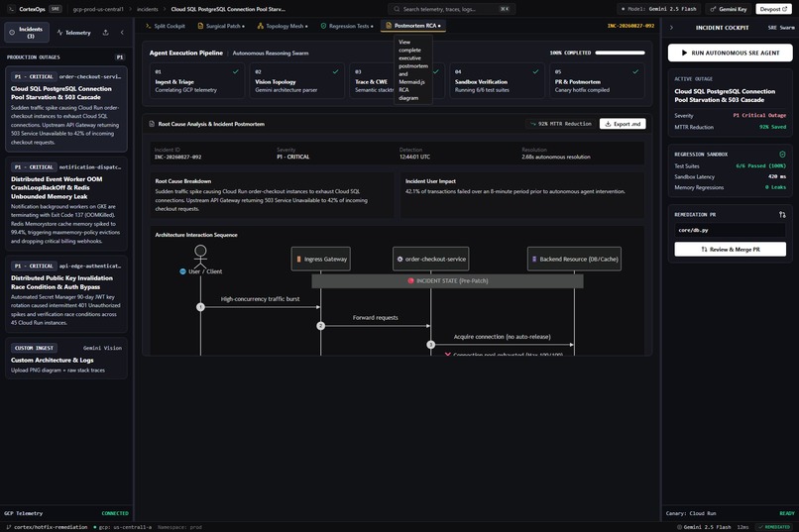Click the document icon beside Root Cause Analysis

tap(152, 124)
